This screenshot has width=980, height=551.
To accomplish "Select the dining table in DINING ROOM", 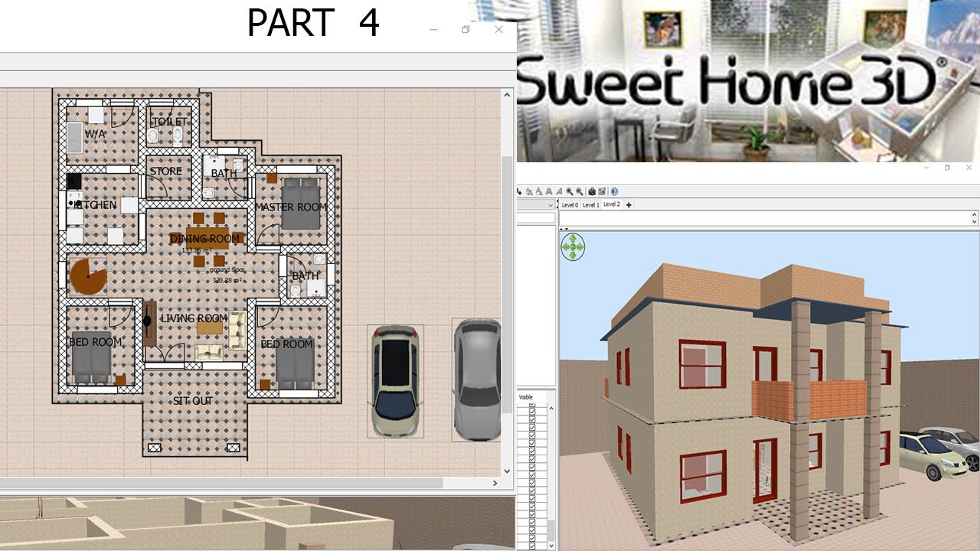I will 207,238.
